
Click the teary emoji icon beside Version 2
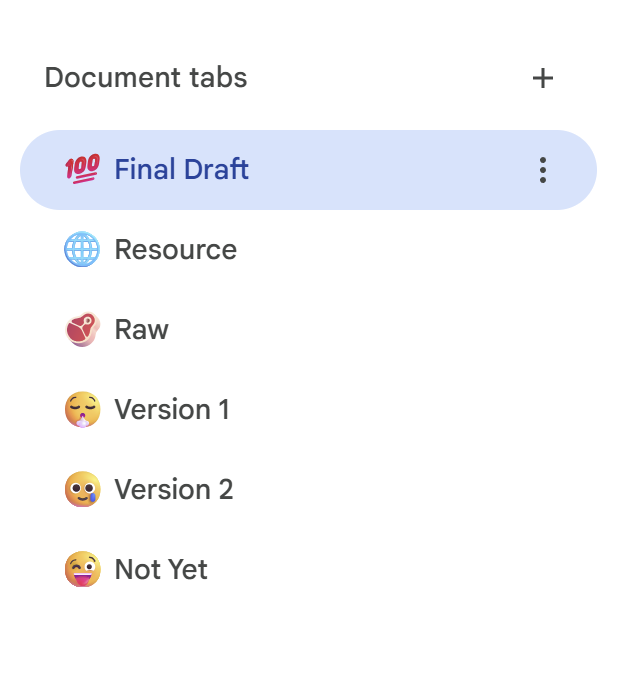[82, 490]
